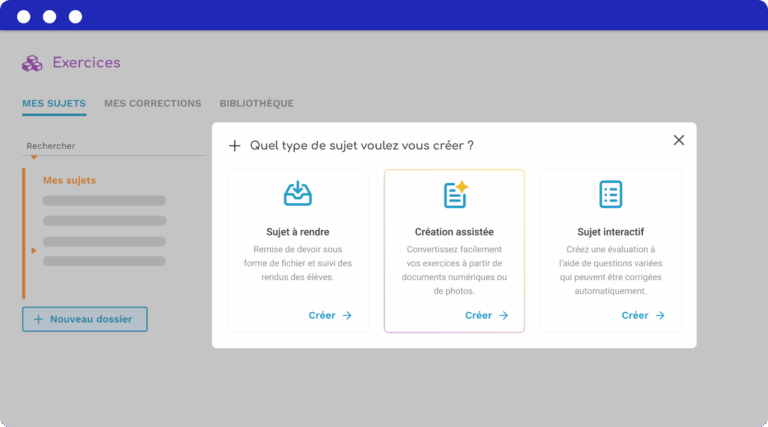Screen dimensions: 768x427
Task: Select the Mes sujets folder heading
Action: (69, 180)
